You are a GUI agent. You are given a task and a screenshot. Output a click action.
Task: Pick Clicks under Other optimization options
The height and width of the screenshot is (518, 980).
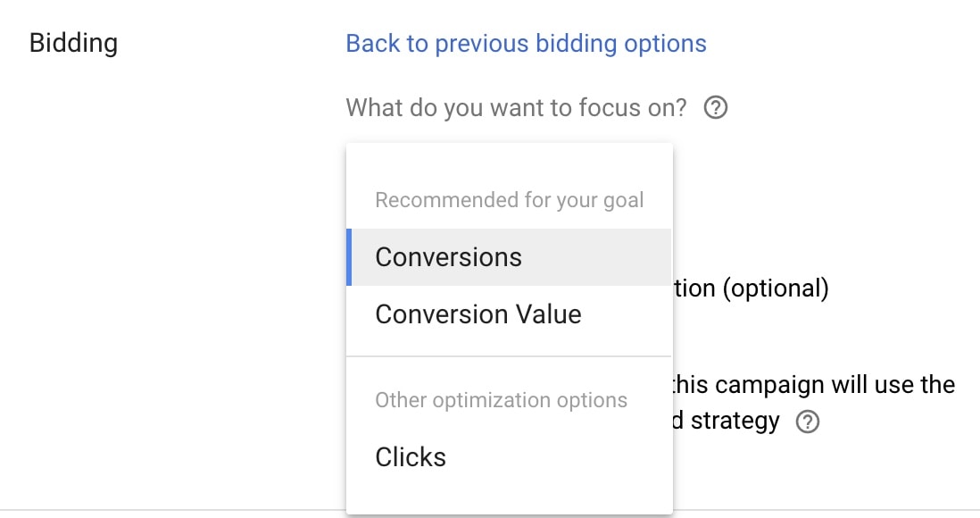coord(410,456)
